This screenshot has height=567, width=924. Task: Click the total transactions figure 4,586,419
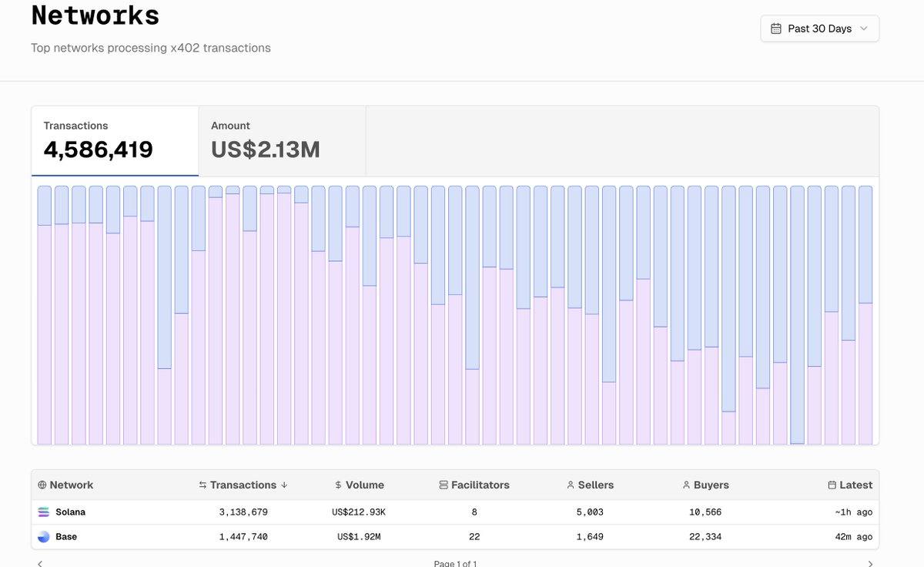pyautogui.click(x=99, y=149)
